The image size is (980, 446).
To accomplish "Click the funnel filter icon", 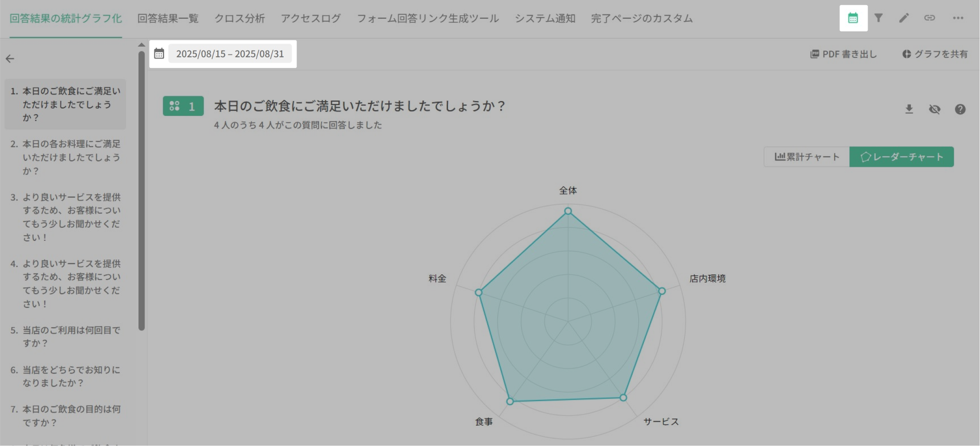I will click(x=879, y=18).
